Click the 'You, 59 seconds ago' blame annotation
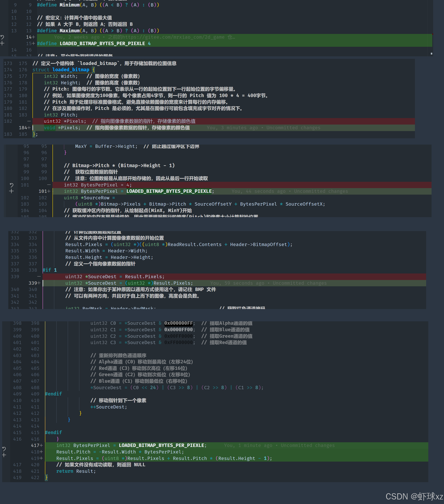The width and height of the screenshot is (444, 504). [x=268, y=283]
